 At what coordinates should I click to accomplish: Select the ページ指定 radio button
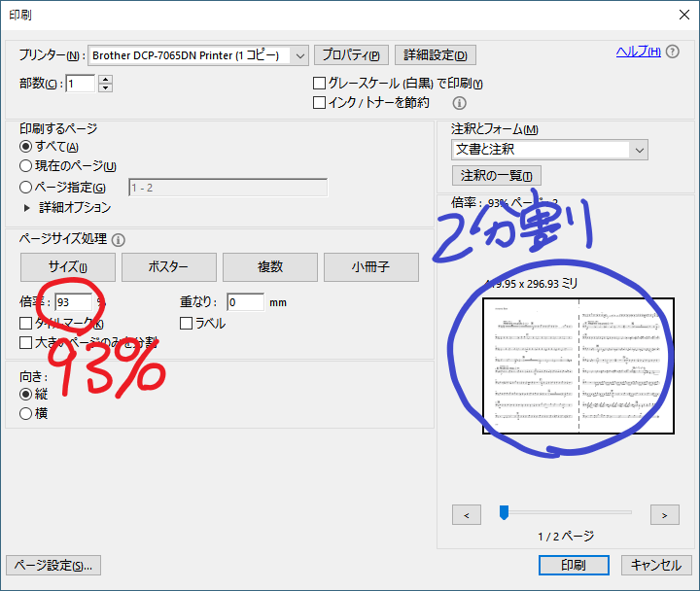[x=26, y=187]
